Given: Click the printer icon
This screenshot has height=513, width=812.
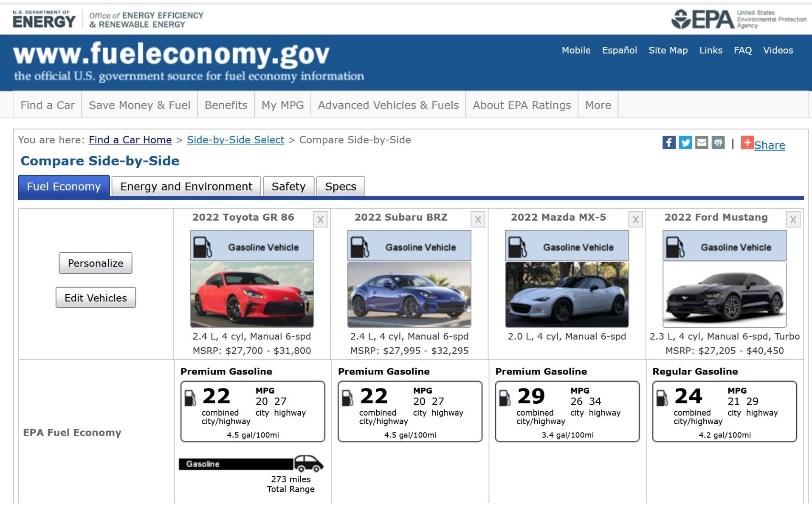Looking at the screenshot, I should pos(718,143).
